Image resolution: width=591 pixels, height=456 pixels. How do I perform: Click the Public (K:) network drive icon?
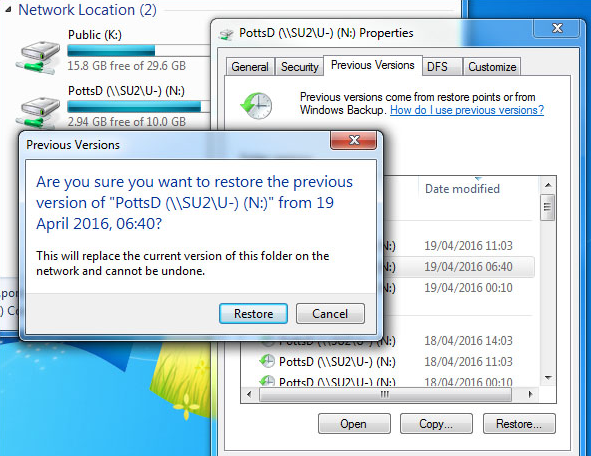click(38, 57)
